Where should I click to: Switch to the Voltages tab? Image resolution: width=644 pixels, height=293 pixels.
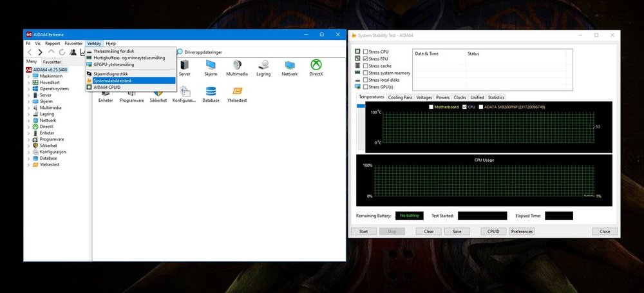click(424, 97)
